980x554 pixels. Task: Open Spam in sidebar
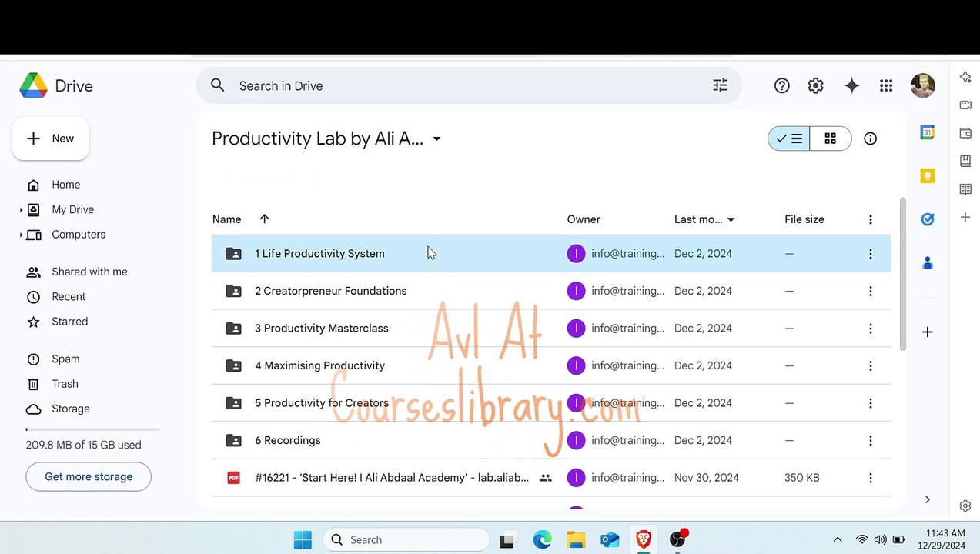pos(65,359)
